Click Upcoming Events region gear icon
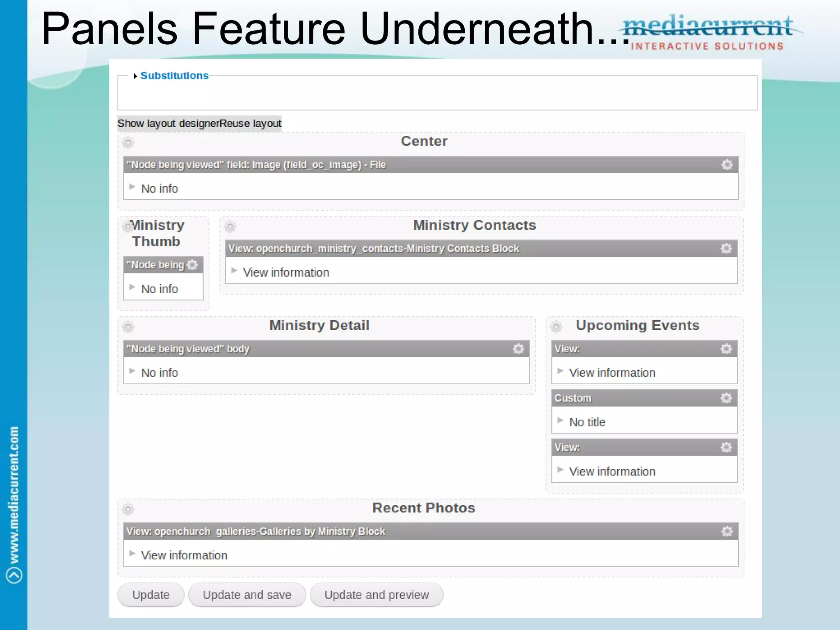The height and width of the screenshot is (630, 840). pos(556,327)
